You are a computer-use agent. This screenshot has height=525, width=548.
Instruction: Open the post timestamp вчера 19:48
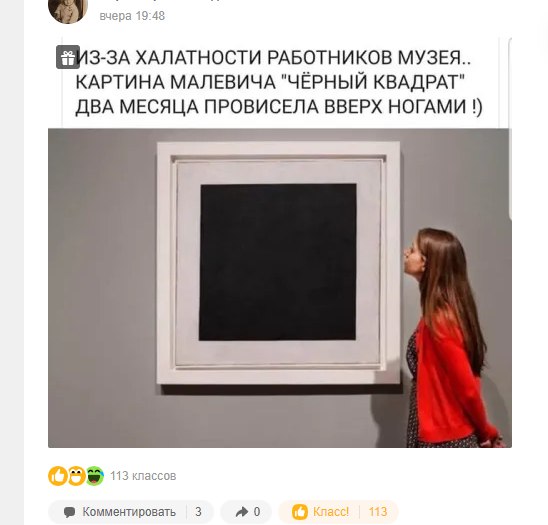(132, 16)
